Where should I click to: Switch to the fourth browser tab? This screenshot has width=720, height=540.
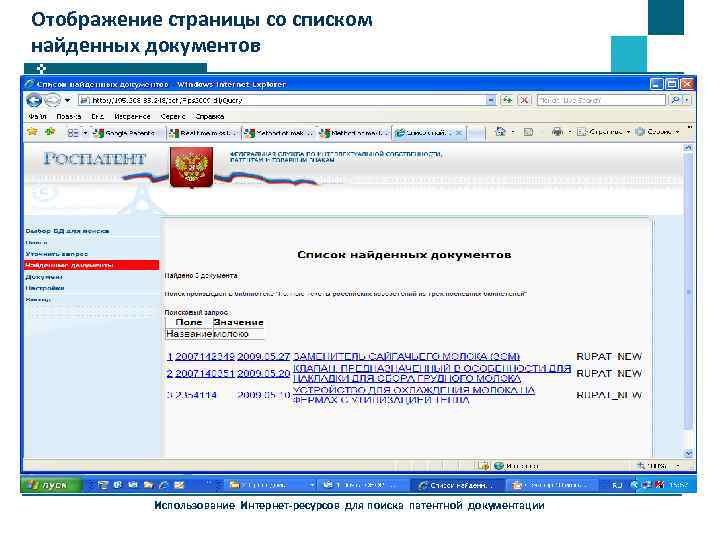[x=354, y=133]
